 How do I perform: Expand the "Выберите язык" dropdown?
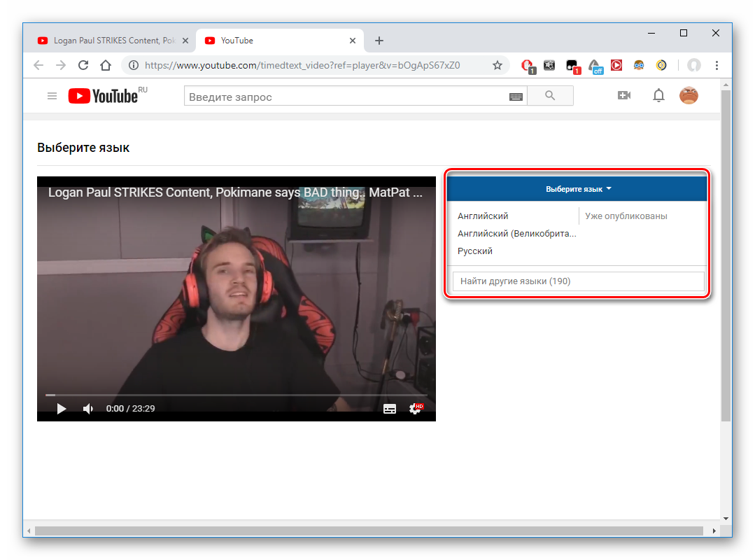pos(578,189)
